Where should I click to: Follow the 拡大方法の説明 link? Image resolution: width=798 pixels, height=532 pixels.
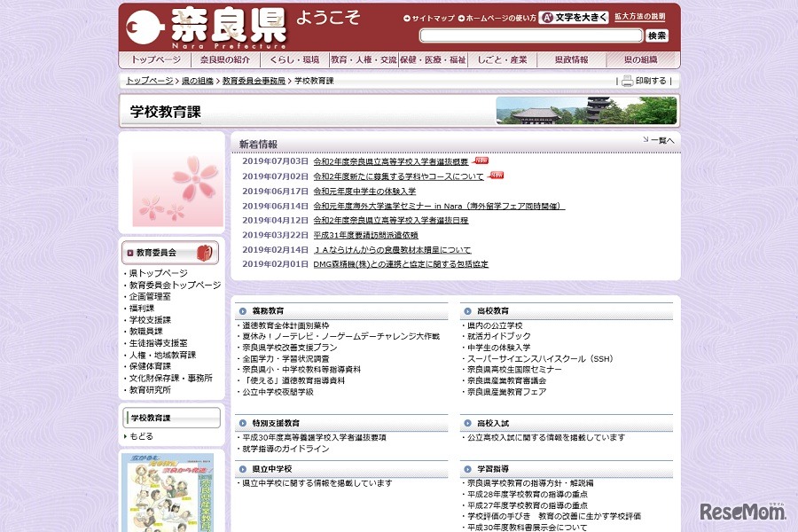pyautogui.click(x=642, y=15)
